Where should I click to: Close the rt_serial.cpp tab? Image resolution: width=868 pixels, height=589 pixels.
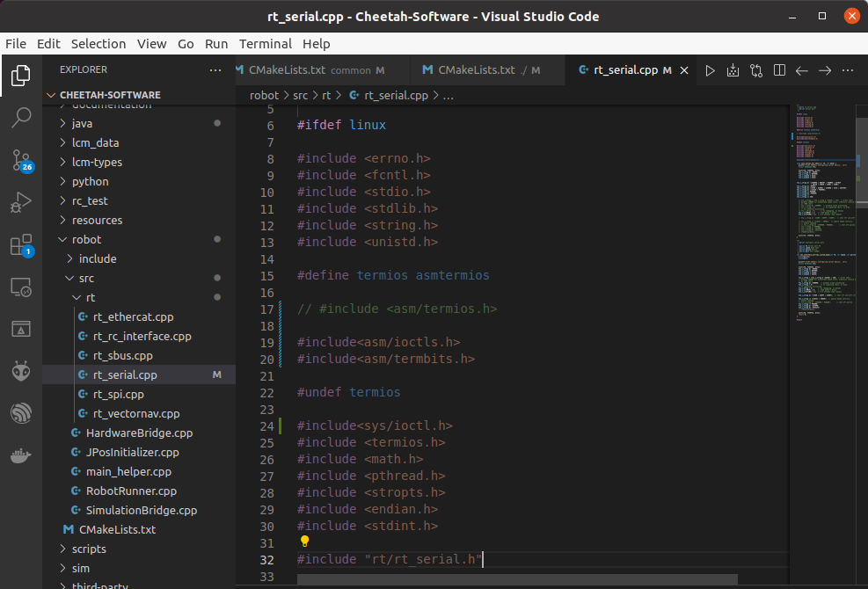[684, 69]
